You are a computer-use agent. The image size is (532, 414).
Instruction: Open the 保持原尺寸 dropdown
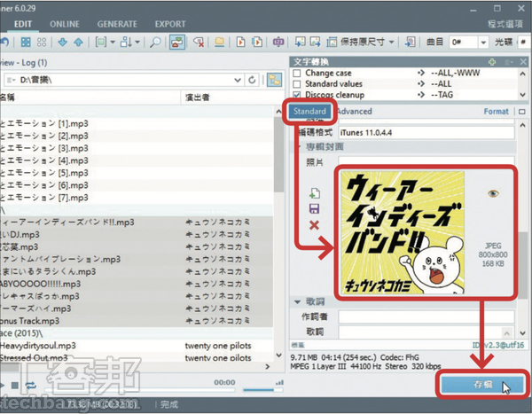[391, 42]
